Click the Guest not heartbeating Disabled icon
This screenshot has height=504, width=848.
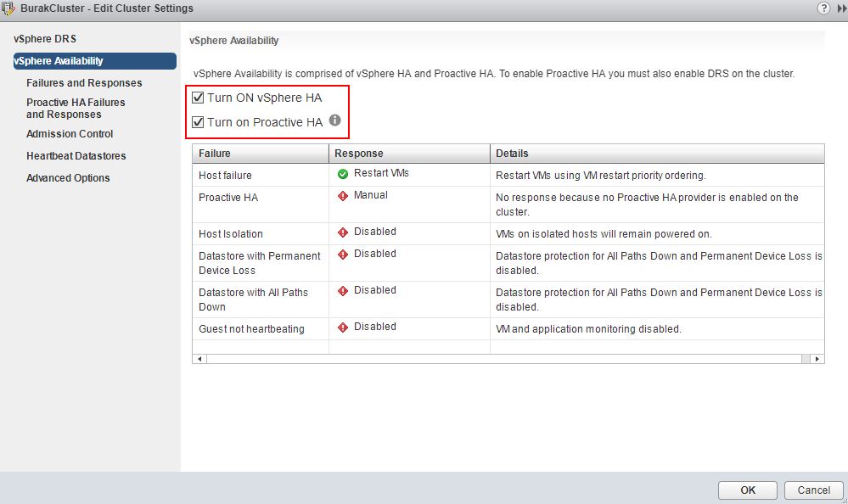[342, 328]
